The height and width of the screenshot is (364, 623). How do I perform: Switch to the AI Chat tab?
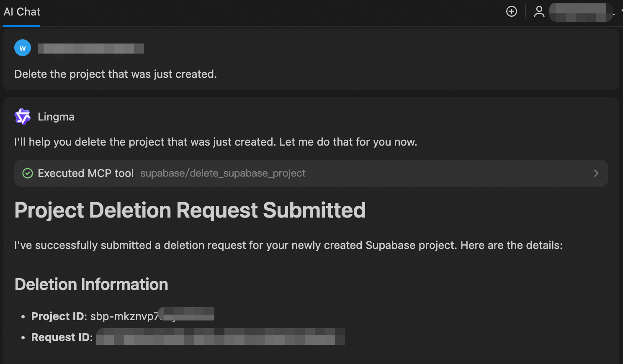tap(22, 12)
